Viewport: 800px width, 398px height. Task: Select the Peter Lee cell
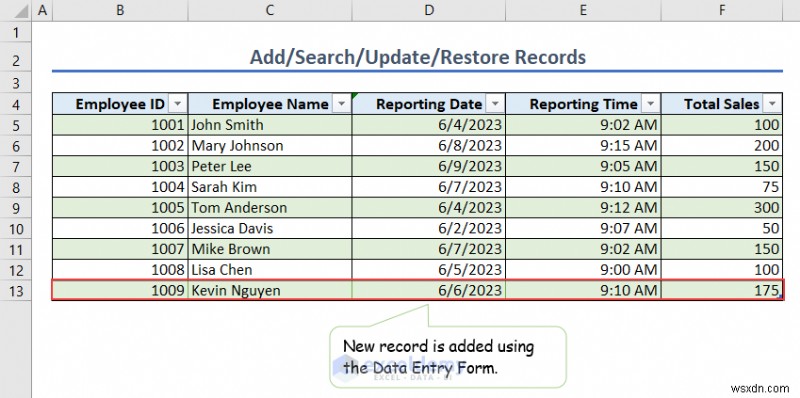(270, 166)
